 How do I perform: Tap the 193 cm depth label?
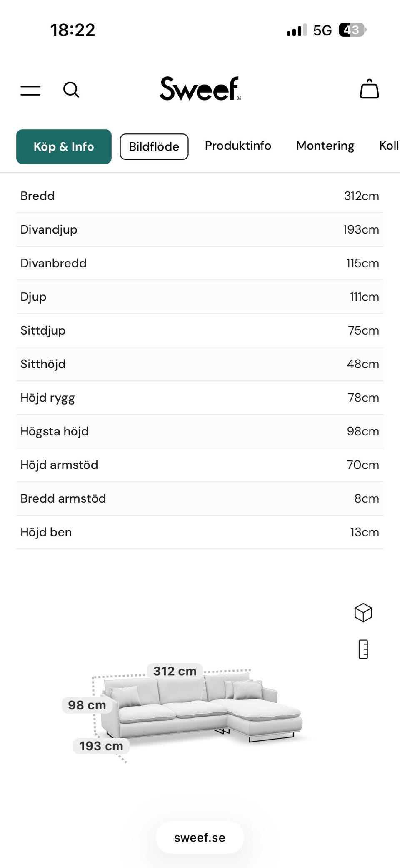point(101,746)
